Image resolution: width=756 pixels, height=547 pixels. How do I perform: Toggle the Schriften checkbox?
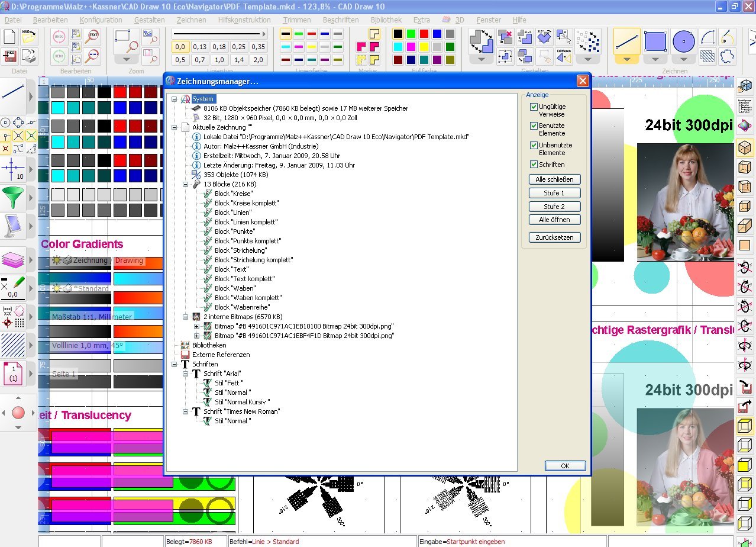pyautogui.click(x=534, y=165)
